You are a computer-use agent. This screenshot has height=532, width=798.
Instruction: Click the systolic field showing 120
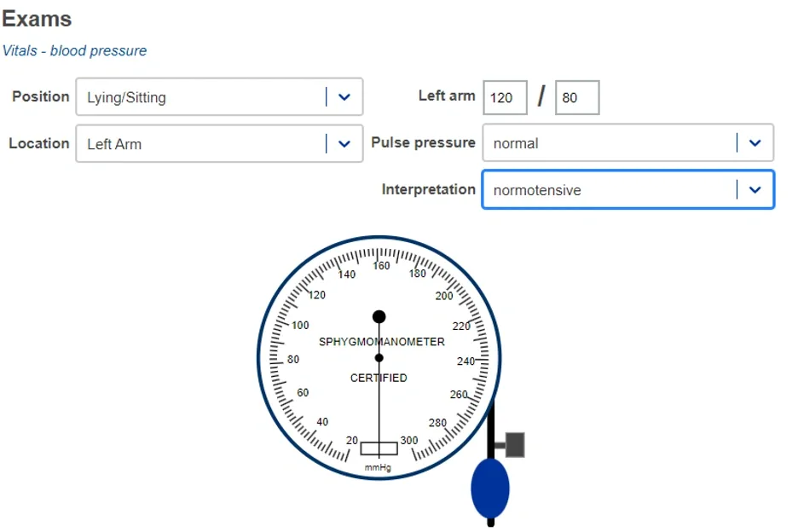tap(505, 98)
